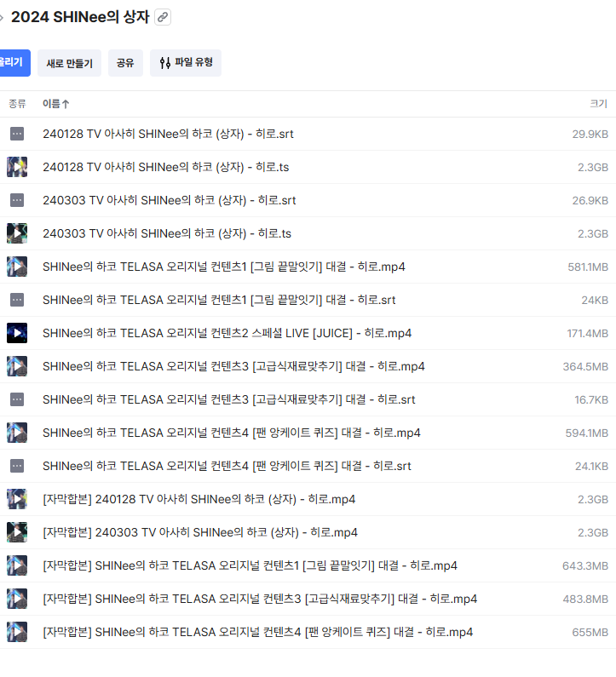
Task: Click thumbnail of [자막합본] 240128 TV 아사히 mp4
Action: click(17, 499)
